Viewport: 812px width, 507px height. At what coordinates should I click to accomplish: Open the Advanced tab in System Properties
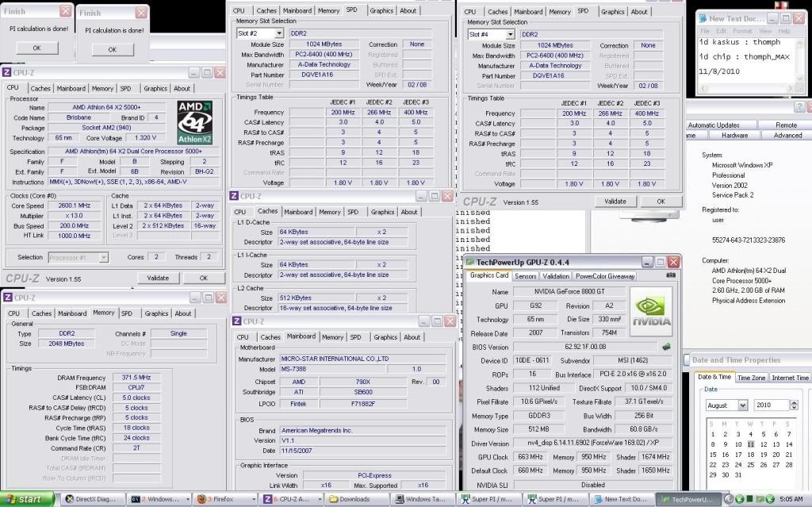(787, 136)
